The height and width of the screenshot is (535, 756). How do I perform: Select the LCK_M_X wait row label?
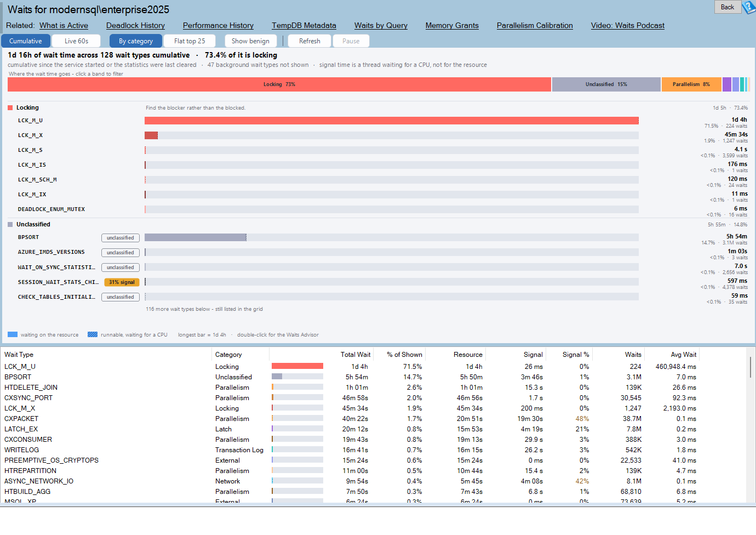30,135
